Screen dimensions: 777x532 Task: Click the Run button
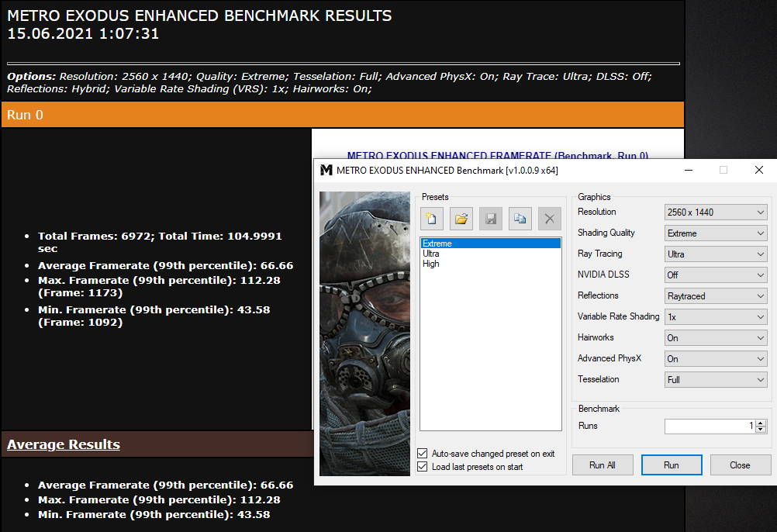click(672, 465)
